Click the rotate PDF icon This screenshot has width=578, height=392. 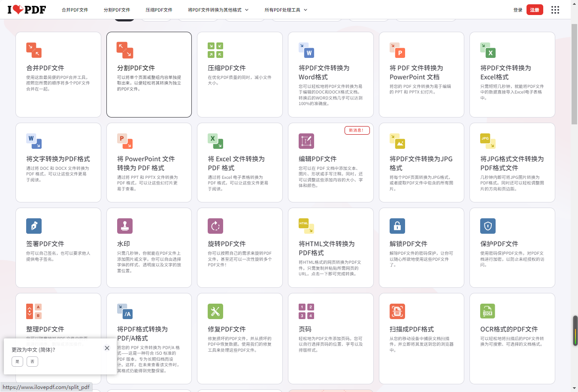[215, 226]
